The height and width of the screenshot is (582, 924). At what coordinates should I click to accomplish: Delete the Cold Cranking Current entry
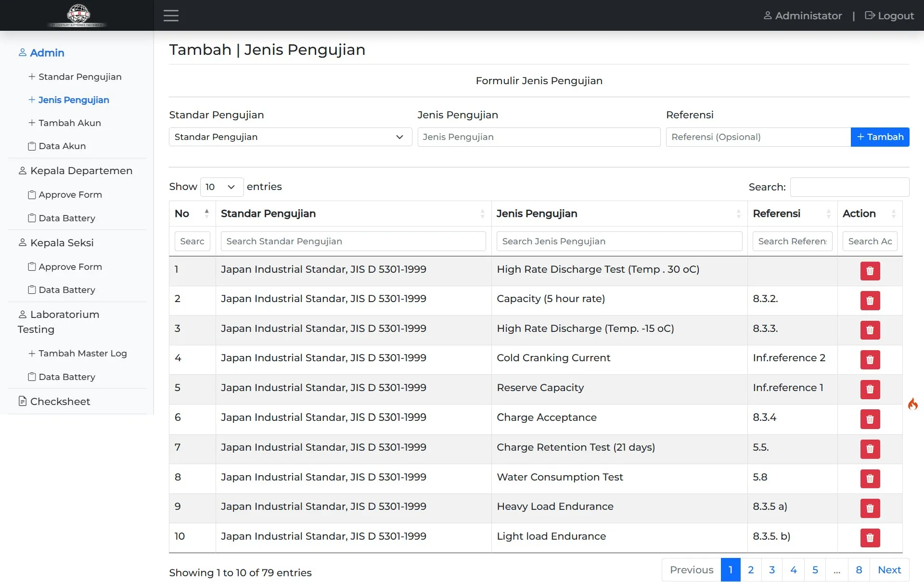click(870, 360)
